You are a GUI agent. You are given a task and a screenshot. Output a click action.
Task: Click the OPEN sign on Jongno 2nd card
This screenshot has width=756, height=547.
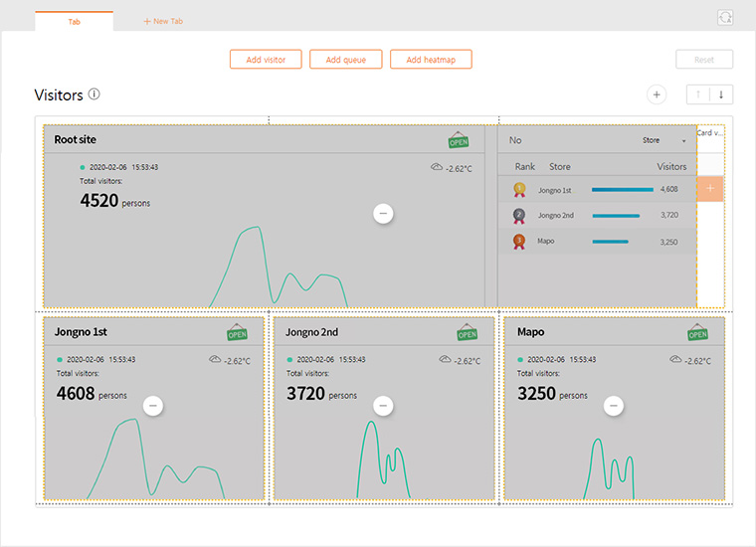click(467, 332)
